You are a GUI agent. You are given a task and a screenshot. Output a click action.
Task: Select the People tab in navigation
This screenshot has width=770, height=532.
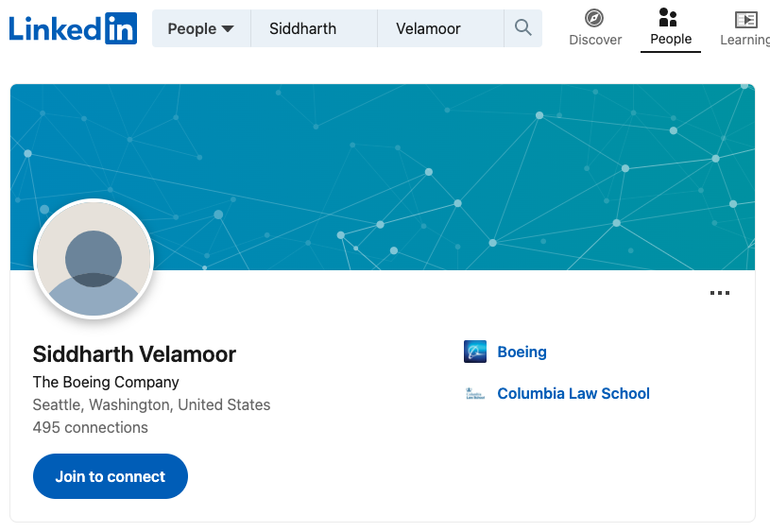670,28
